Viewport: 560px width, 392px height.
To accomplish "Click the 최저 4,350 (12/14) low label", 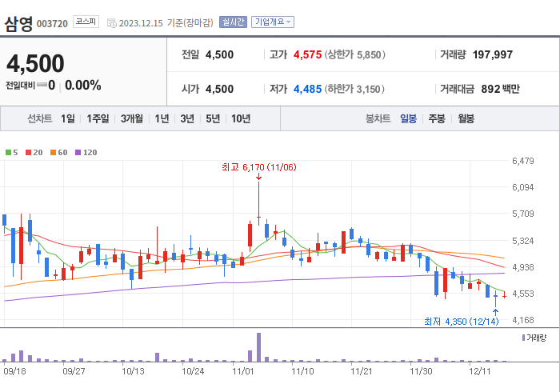I will 461,322.
